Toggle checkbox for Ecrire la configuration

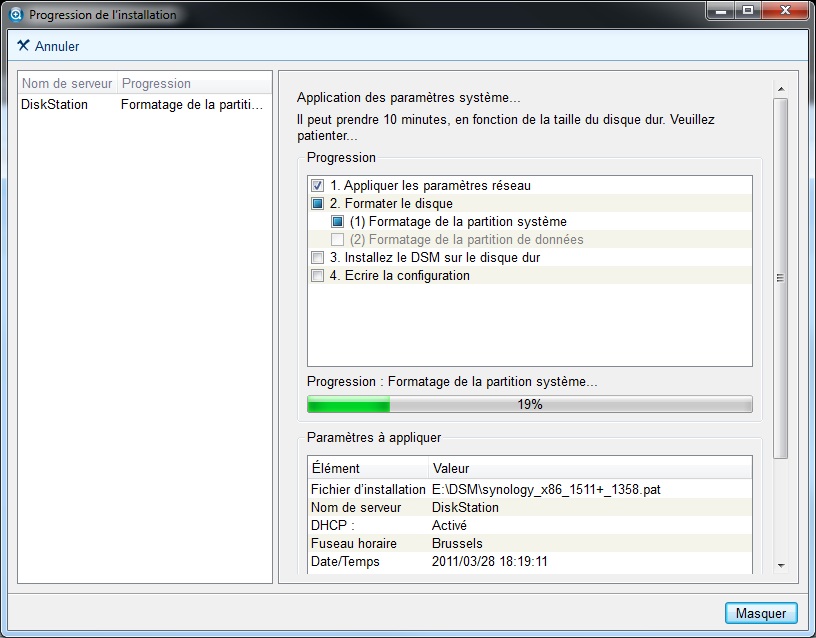coord(317,275)
